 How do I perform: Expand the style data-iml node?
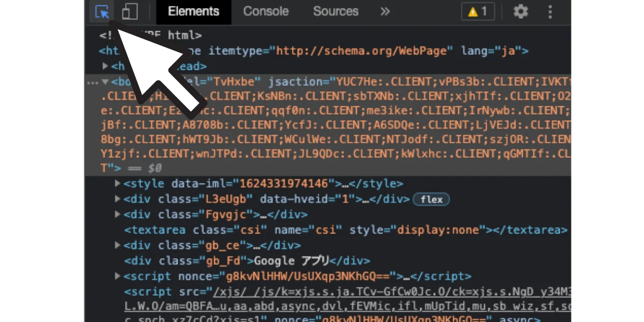pos(118,184)
